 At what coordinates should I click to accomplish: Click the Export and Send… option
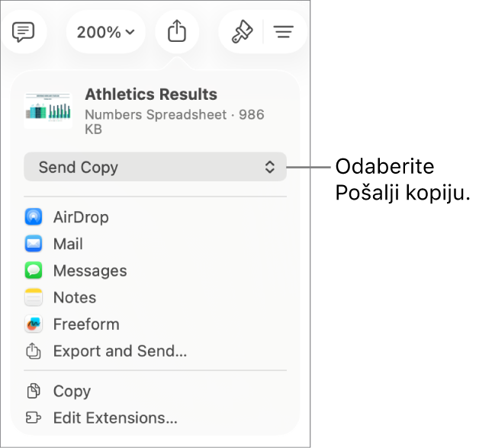pyautogui.click(x=155, y=351)
